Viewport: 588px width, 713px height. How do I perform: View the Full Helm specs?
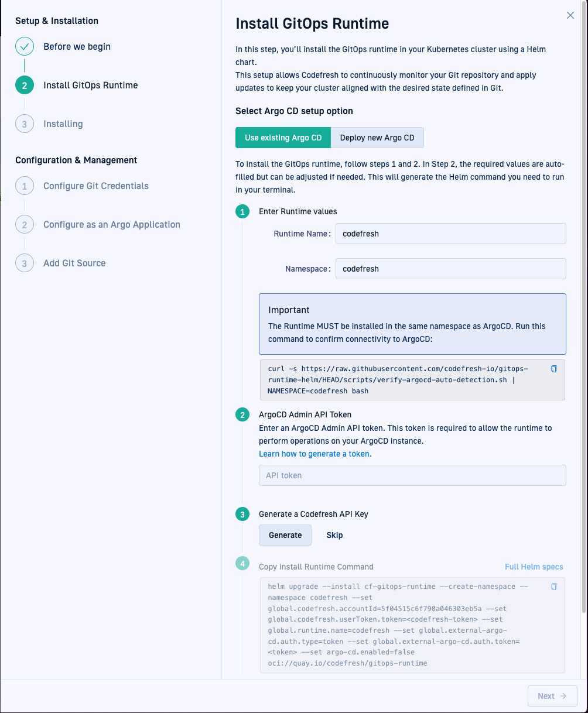tap(534, 566)
